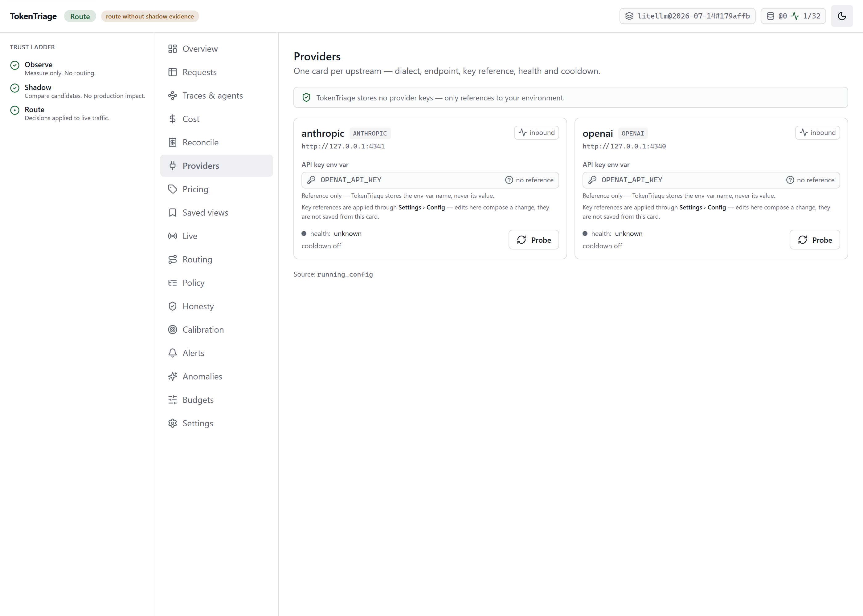
Task: Click the Reconcile receipt icon
Action: (x=172, y=142)
